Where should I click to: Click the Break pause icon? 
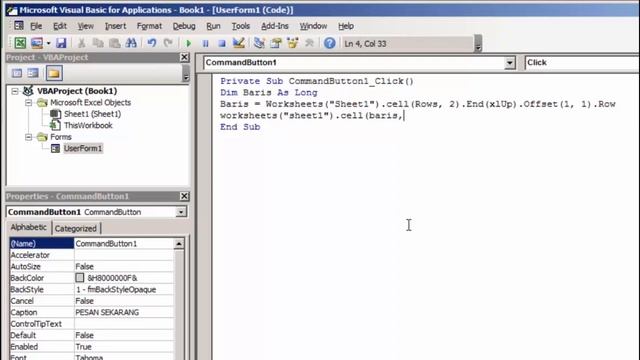coord(205,43)
